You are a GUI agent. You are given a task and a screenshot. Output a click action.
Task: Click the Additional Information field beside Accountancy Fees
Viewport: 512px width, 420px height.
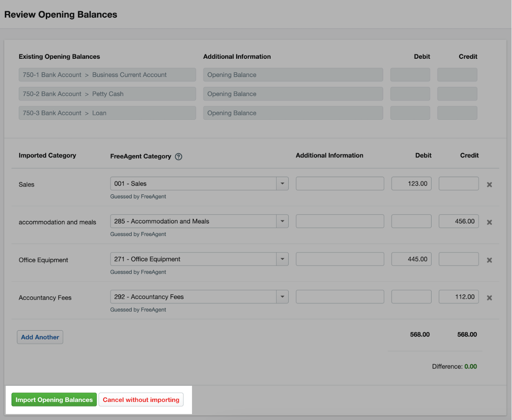pyautogui.click(x=340, y=296)
